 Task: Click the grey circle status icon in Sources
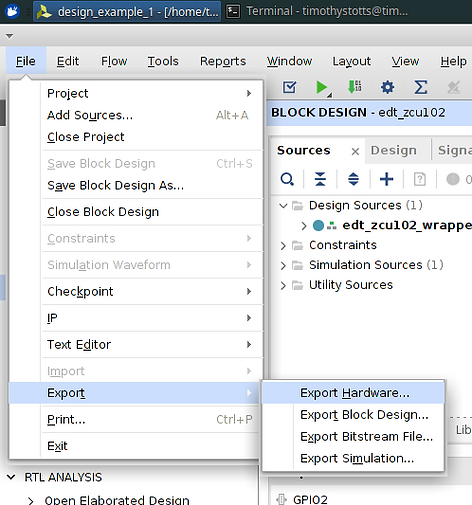[x=453, y=179]
